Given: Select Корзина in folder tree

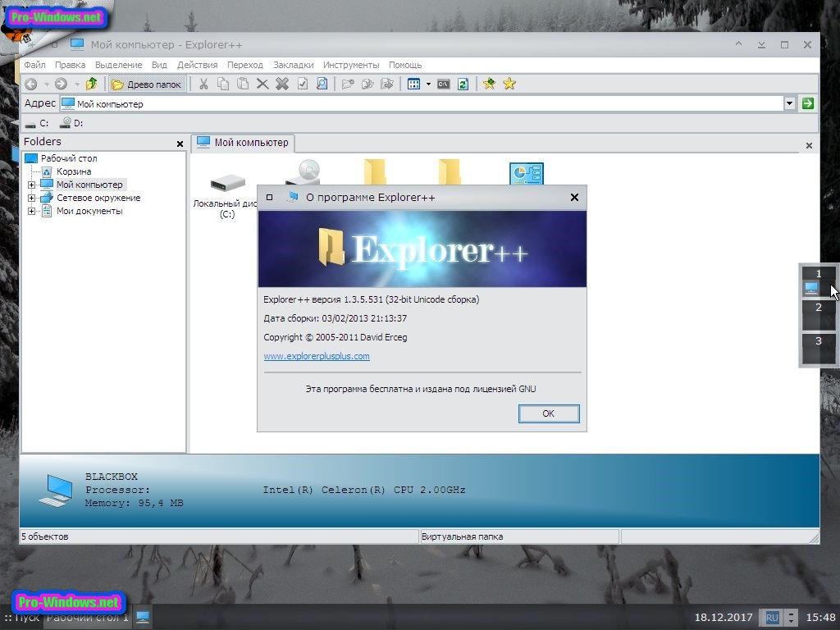Looking at the screenshot, I should click(x=74, y=171).
